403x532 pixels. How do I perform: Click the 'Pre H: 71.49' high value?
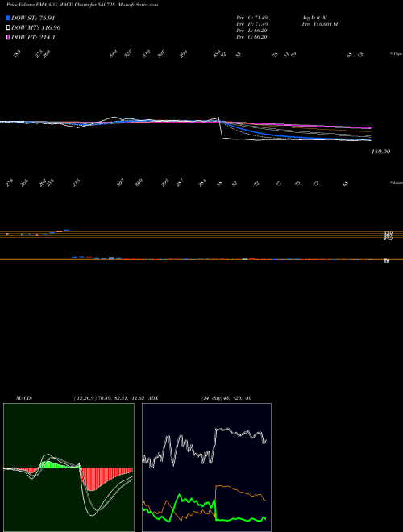[x=252, y=23]
